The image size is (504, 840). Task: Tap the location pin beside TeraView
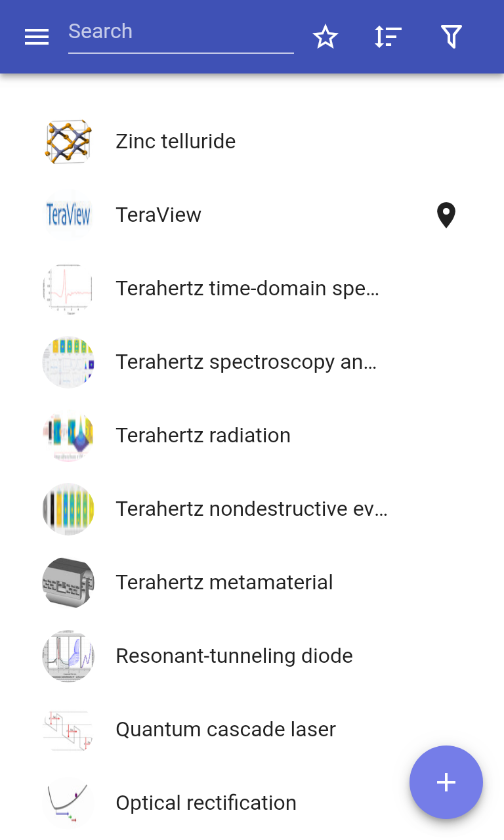coord(446,215)
